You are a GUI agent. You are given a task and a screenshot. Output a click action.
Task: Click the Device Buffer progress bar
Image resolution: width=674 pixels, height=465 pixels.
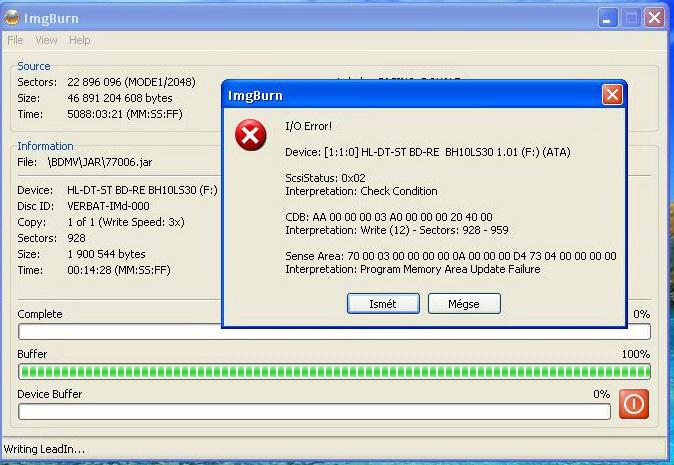(314, 412)
